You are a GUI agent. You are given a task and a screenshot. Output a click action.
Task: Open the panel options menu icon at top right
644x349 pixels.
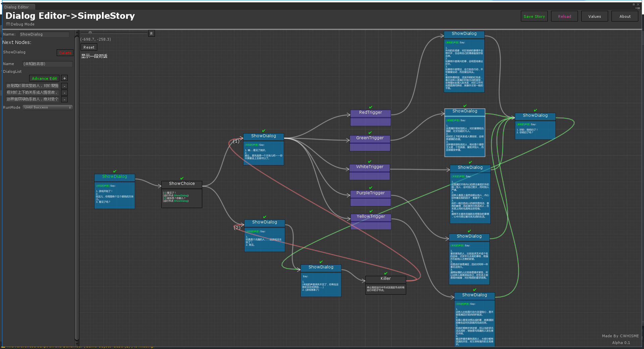tap(637, 8)
